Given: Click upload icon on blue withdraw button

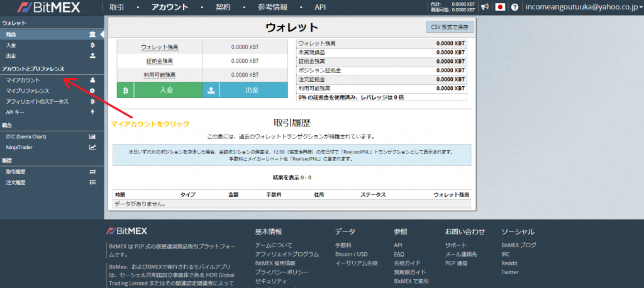Looking at the screenshot, I should 211,91.
